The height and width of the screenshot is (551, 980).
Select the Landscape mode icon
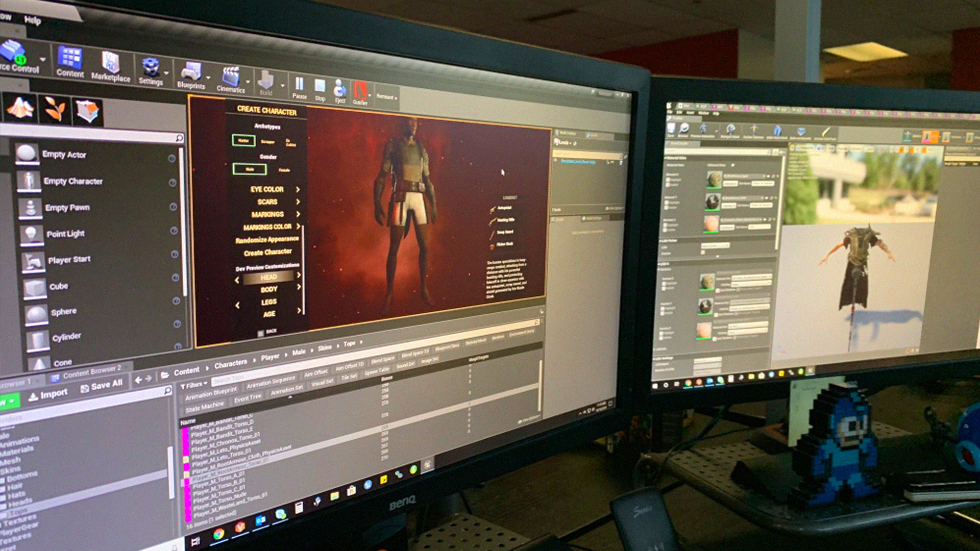point(20,108)
